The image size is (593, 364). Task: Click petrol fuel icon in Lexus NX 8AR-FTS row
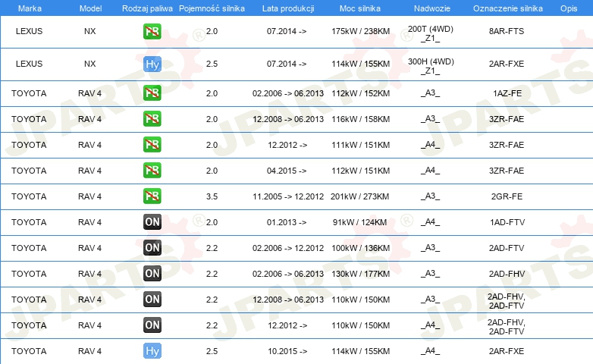point(152,31)
